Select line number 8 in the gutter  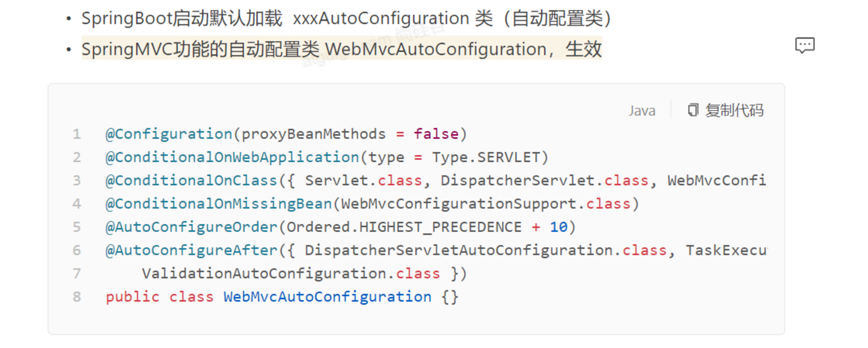coord(77,297)
